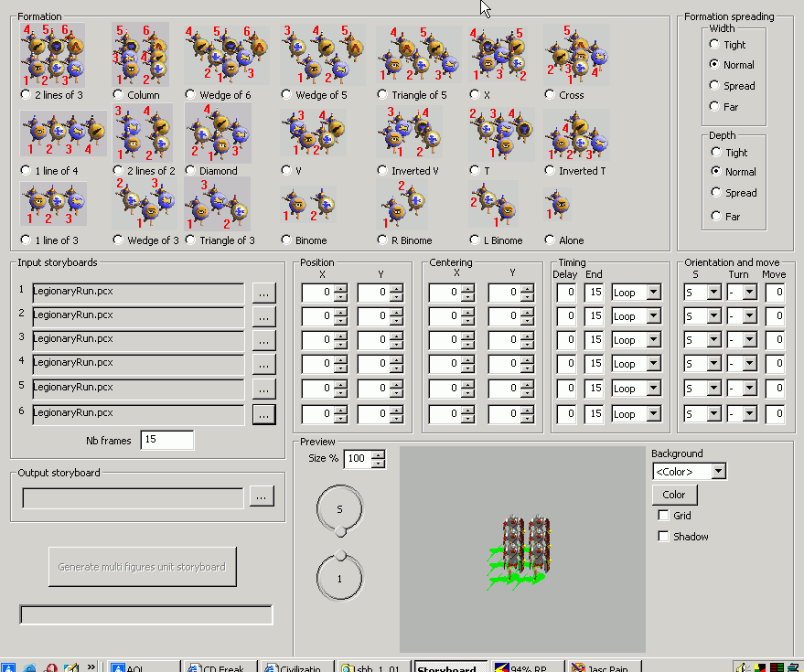
Task: Switch to the Civilization taskbar window
Action: [x=297, y=667]
